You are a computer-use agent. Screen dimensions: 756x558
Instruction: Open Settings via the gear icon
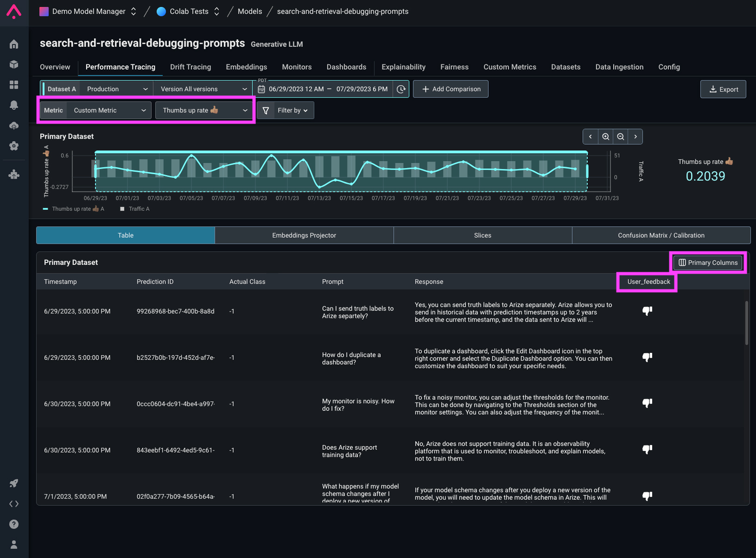pyautogui.click(x=14, y=146)
